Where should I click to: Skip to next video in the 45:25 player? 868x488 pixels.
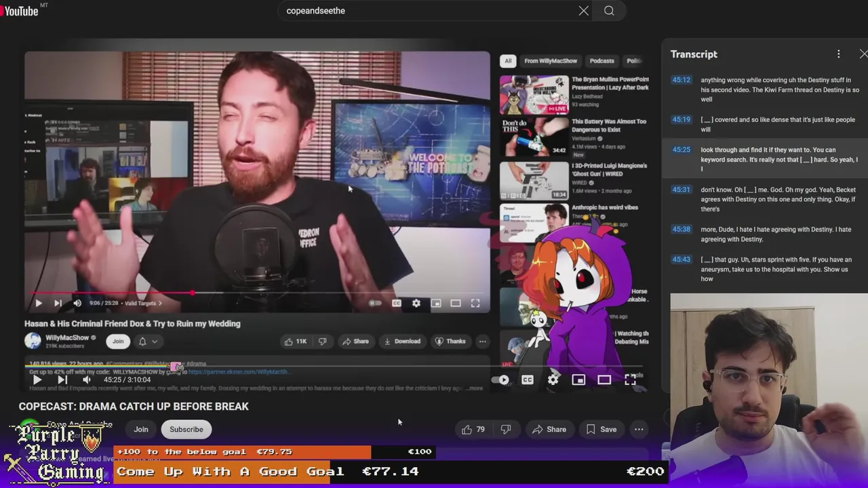click(x=62, y=380)
